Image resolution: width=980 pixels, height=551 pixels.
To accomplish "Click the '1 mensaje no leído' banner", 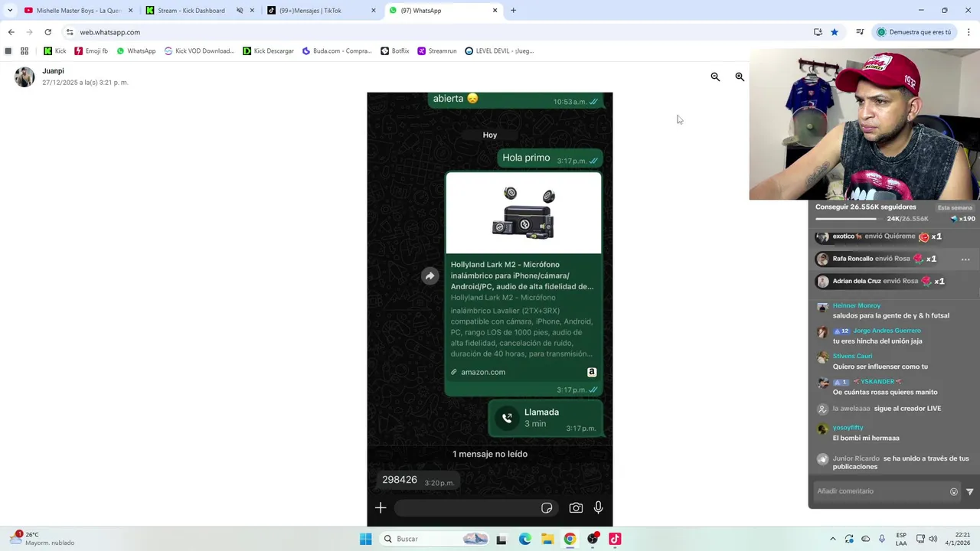I will [x=490, y=454].
